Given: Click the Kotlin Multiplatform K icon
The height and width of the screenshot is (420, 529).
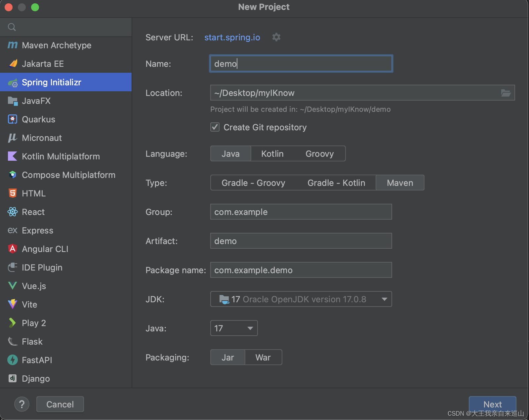Looking at the screenshot, I should click(13, 156).
